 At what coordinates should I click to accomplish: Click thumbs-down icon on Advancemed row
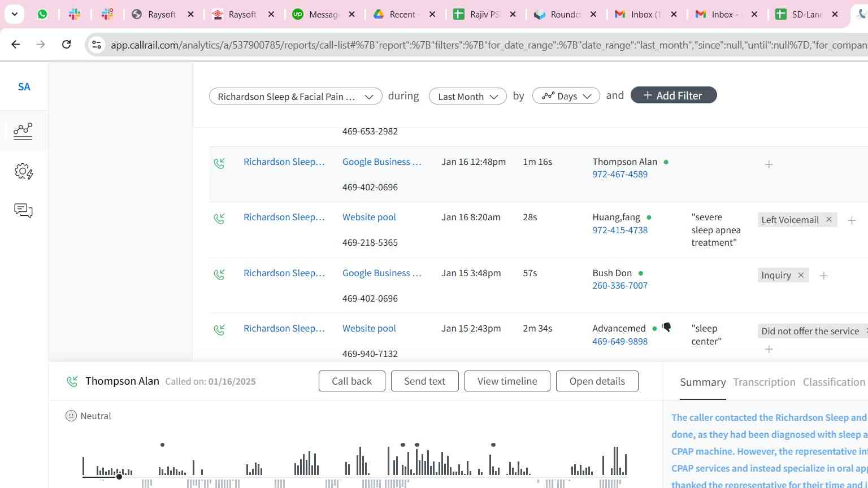pos(667,328)
